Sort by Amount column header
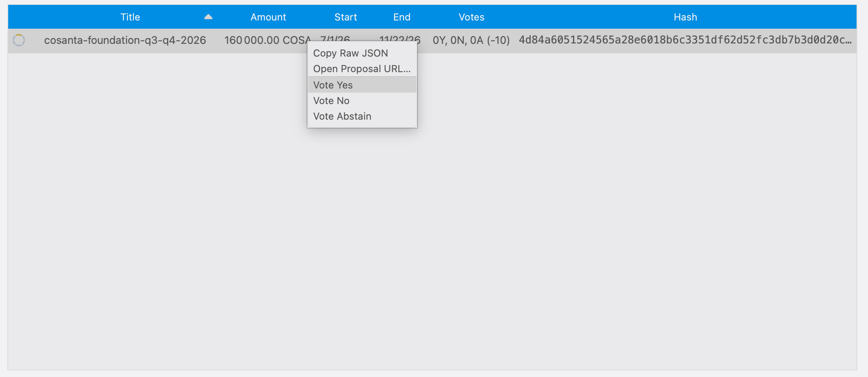 coord(268,17)
